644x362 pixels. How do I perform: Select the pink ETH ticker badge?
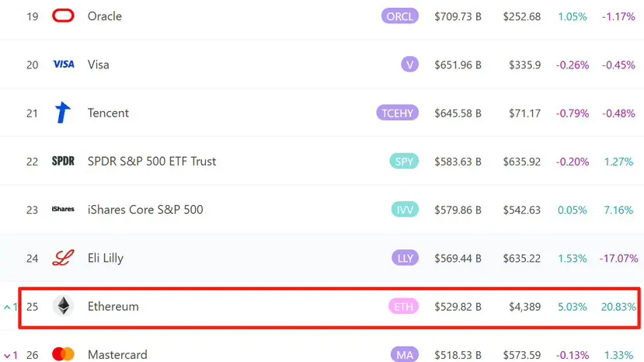tap(403, 307)
